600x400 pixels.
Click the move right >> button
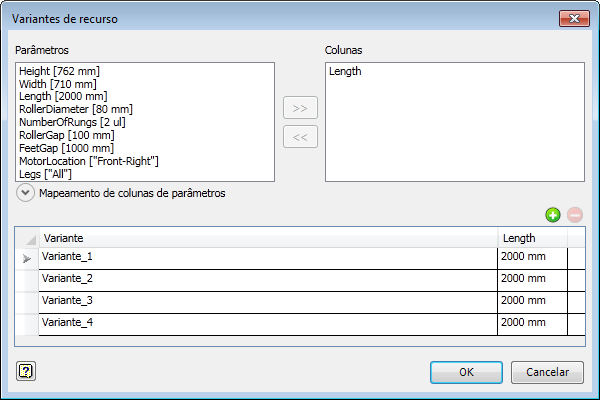point(300,108)
